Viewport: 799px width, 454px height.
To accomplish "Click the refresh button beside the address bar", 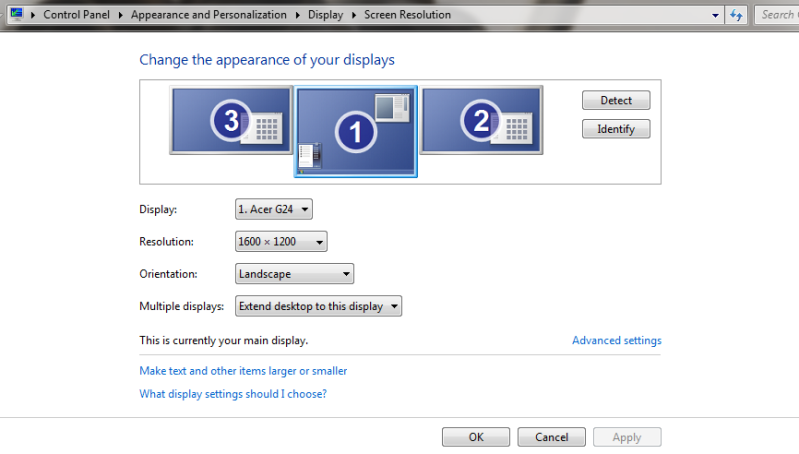I will 737,15.
